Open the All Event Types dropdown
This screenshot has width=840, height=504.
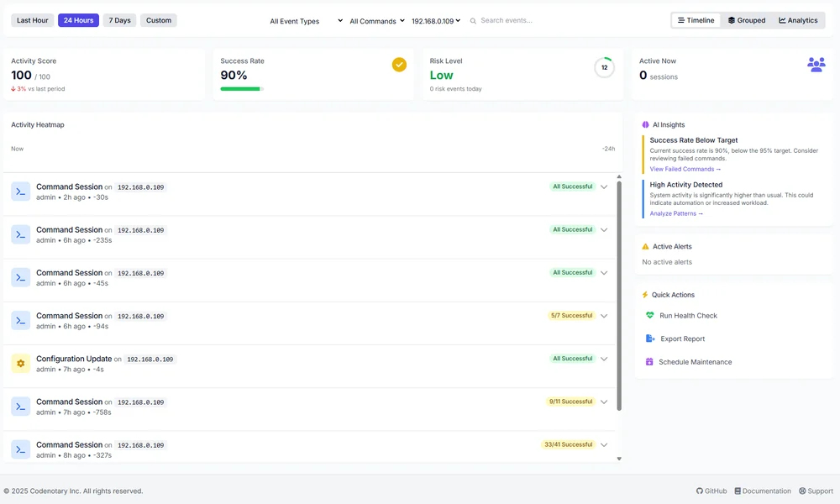point(306,21)
